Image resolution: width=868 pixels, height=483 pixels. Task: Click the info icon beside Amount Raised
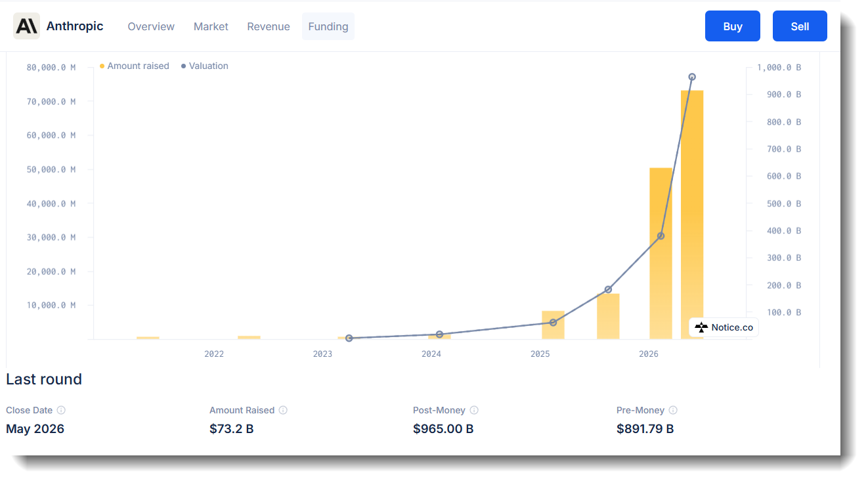(x=283, y=410)
